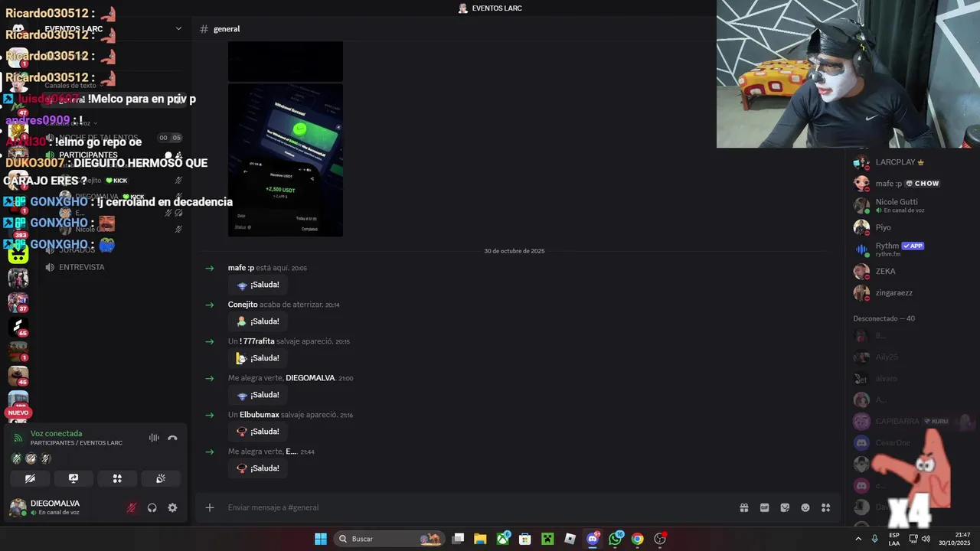Open !777rafita profile from welcome message
The image size is (980, 551).
pos(256,341)
